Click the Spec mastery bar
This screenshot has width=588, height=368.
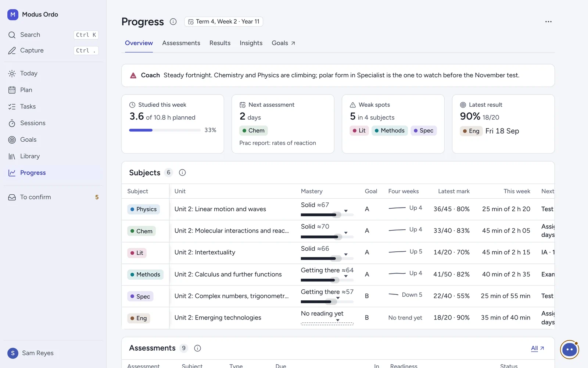point(327,302)
